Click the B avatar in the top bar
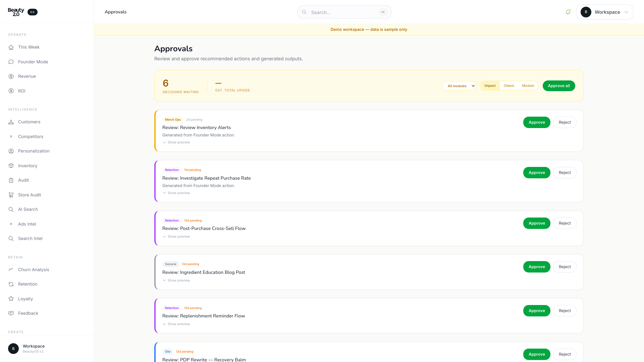Viewport: 644px width, 362px height. [x=586, y=12]
